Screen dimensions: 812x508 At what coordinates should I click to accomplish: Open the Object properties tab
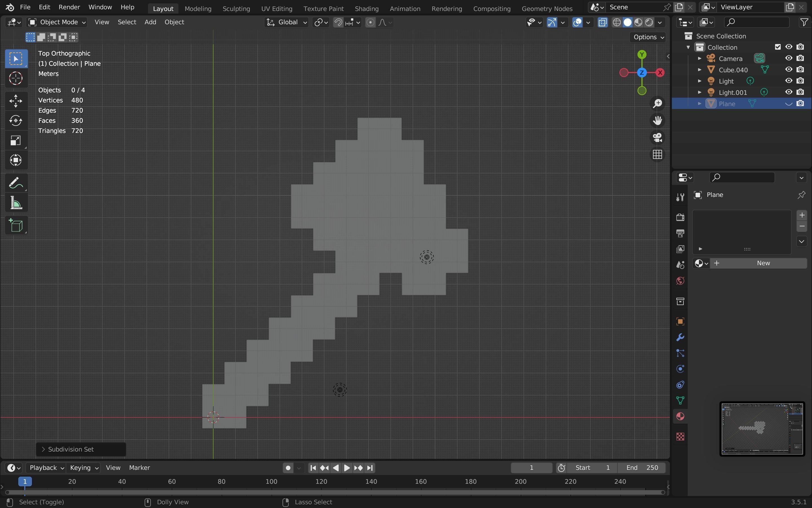(680, 321)
